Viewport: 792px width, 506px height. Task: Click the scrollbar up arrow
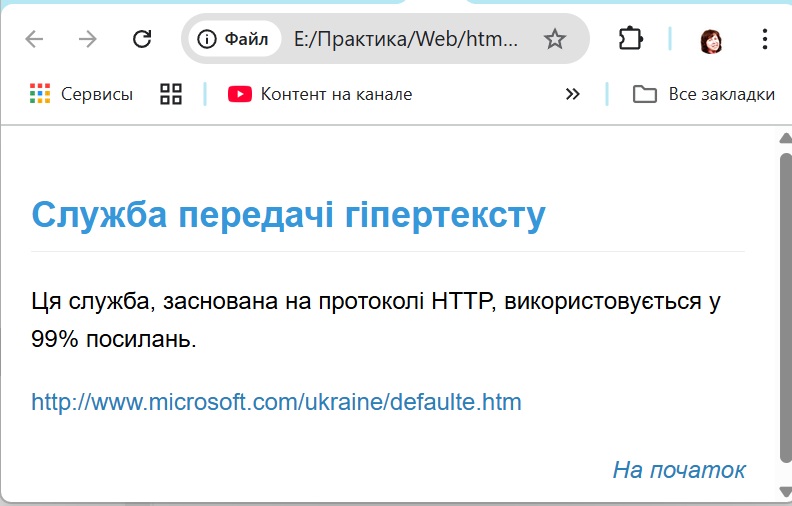785,138
